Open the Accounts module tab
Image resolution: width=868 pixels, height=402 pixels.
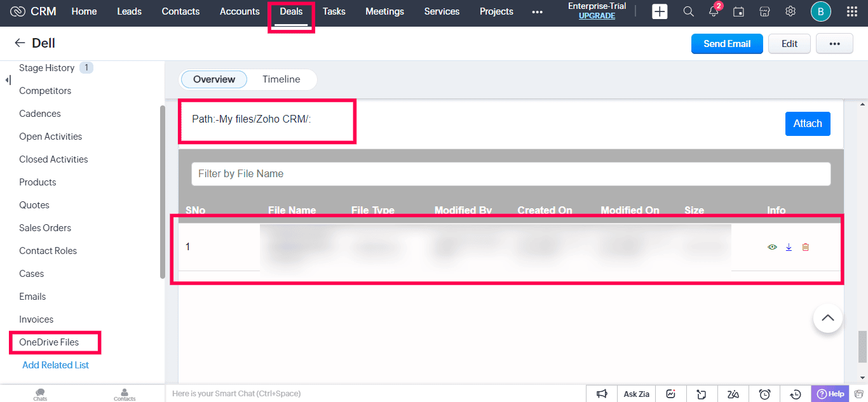click(240, 11)
